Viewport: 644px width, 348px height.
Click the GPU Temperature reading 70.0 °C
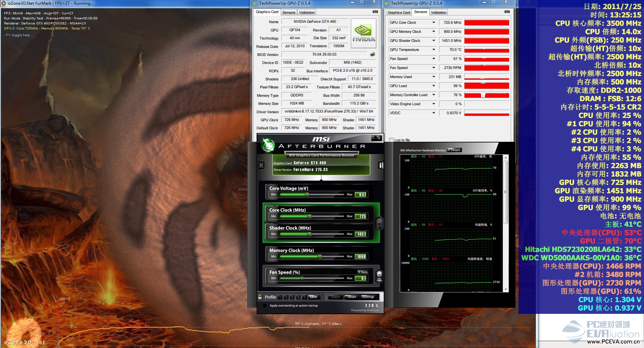(x=451, y=50)
